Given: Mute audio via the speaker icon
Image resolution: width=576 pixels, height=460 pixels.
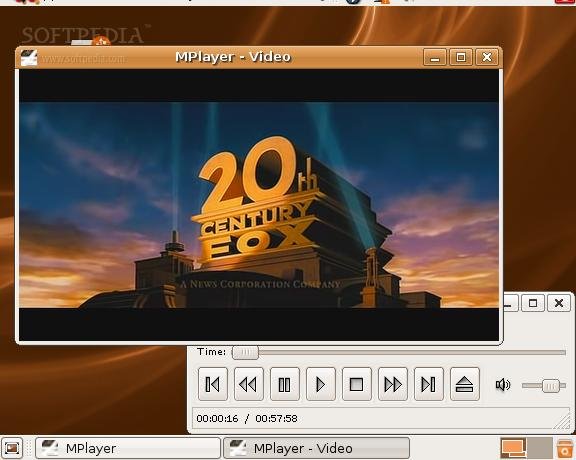Looking at the screenshot, I should pyautogui.click(x=503, y=385).
